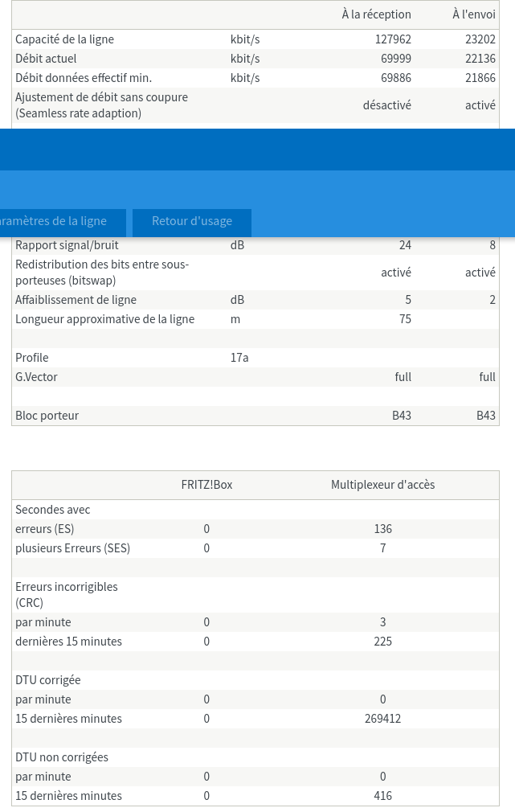Click the FRITZ!Box column header
Screen dimensions: 515x812
point(206,485)
